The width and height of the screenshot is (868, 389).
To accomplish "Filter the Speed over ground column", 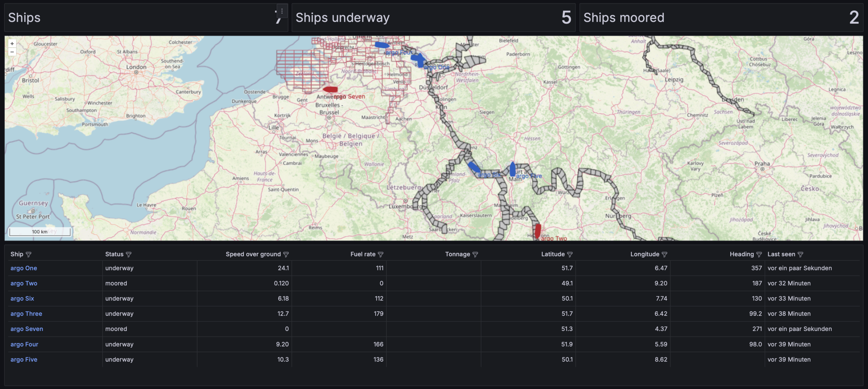I will pyautogui.click(x=286, y=254).
